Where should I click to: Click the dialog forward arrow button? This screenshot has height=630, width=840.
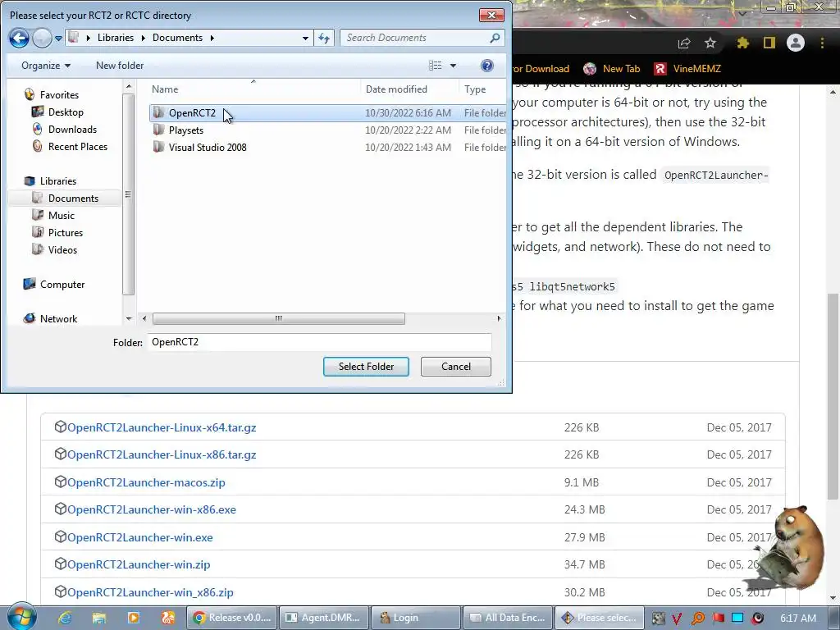pos(42,38)
